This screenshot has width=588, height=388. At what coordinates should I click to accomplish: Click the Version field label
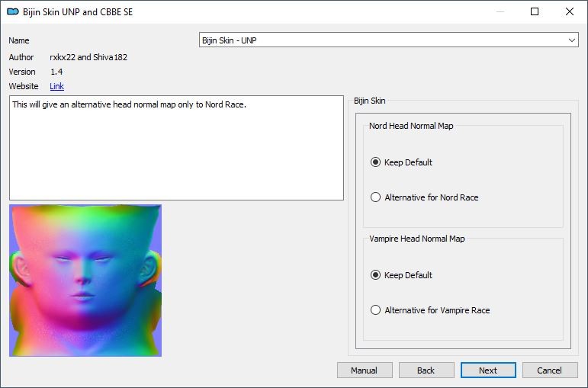click(22, 72)
